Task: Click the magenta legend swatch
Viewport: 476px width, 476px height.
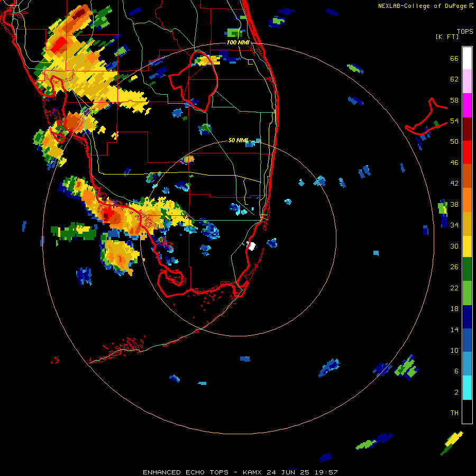Action: point(467,105)
